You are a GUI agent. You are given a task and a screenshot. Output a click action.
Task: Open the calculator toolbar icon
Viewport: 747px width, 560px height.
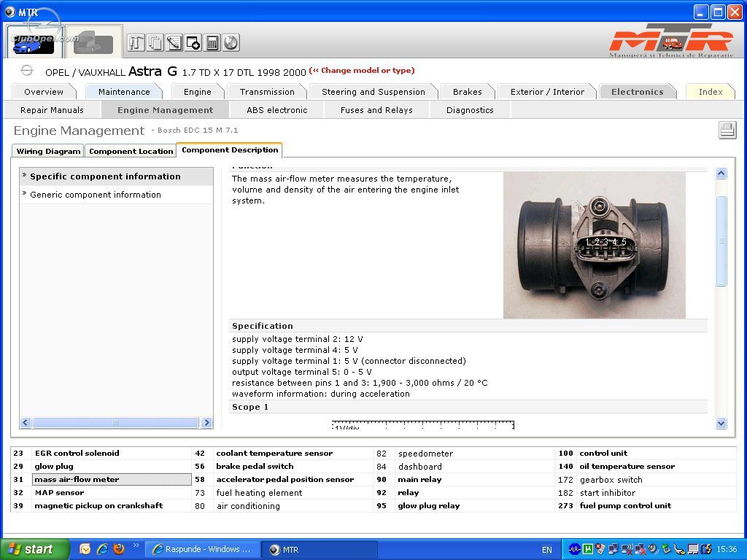tap(212, 43)
